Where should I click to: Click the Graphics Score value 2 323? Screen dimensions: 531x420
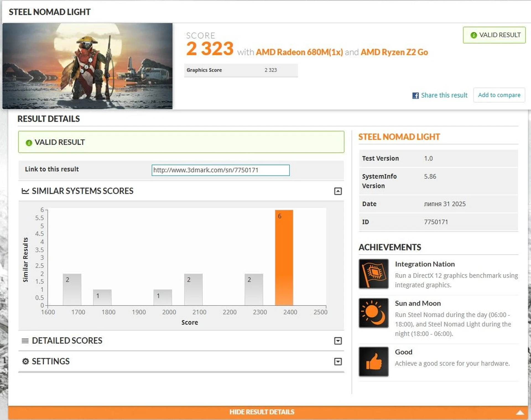point(270,70)
